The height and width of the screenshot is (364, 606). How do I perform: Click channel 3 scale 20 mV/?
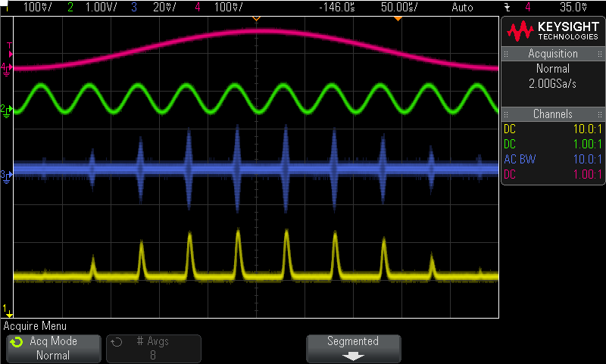(164, 7)
